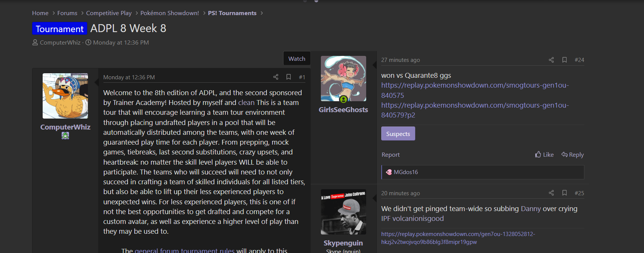Navigate to PS! Tournaments breadcrumb
Screen dimensions: 644x253
tap(232, 13)
